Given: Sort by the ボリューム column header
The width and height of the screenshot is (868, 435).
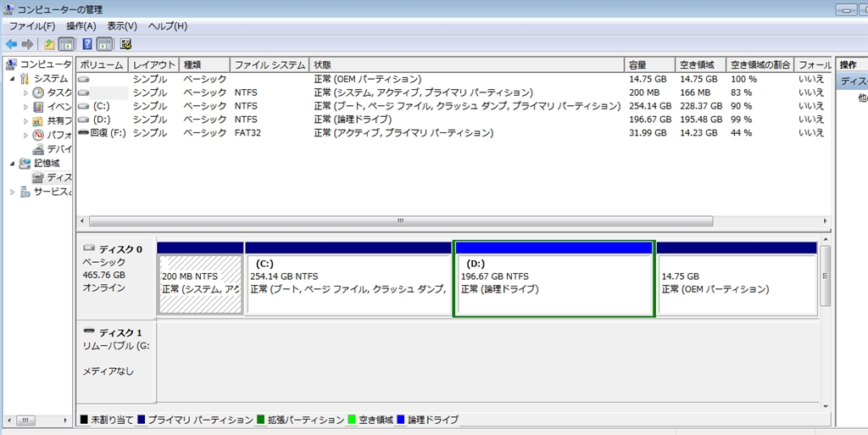Looking at the screenshot, I should [x=102, y=64].
